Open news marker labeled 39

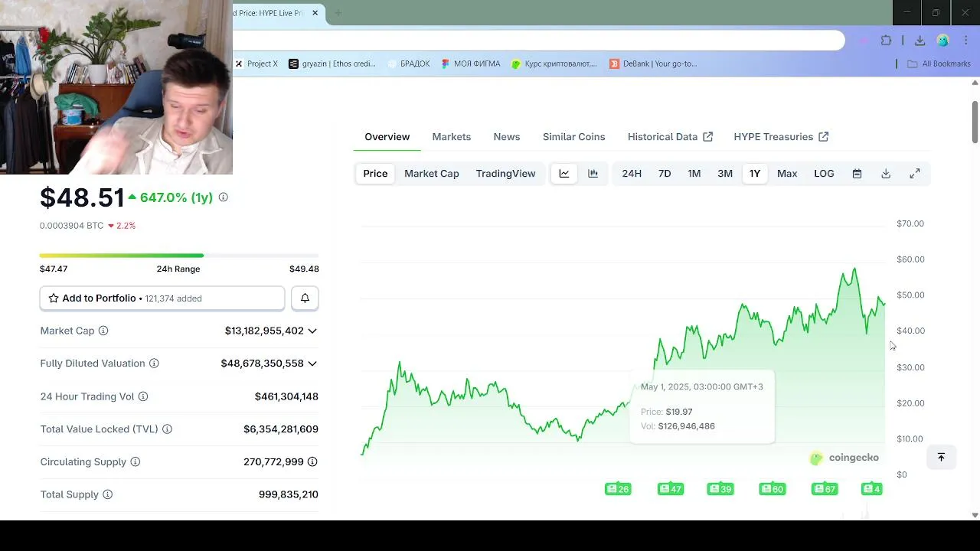(720, 489)
